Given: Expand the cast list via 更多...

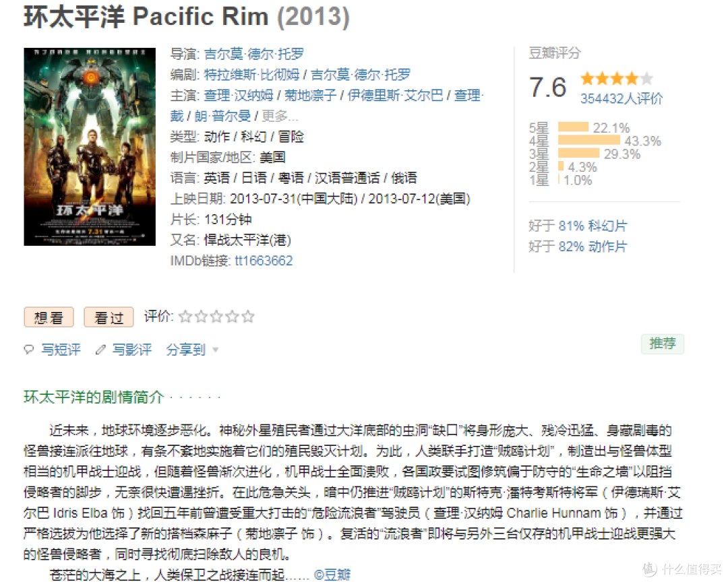Looking at the screenshot, I should pyautogui.click(x=280, y=116).
